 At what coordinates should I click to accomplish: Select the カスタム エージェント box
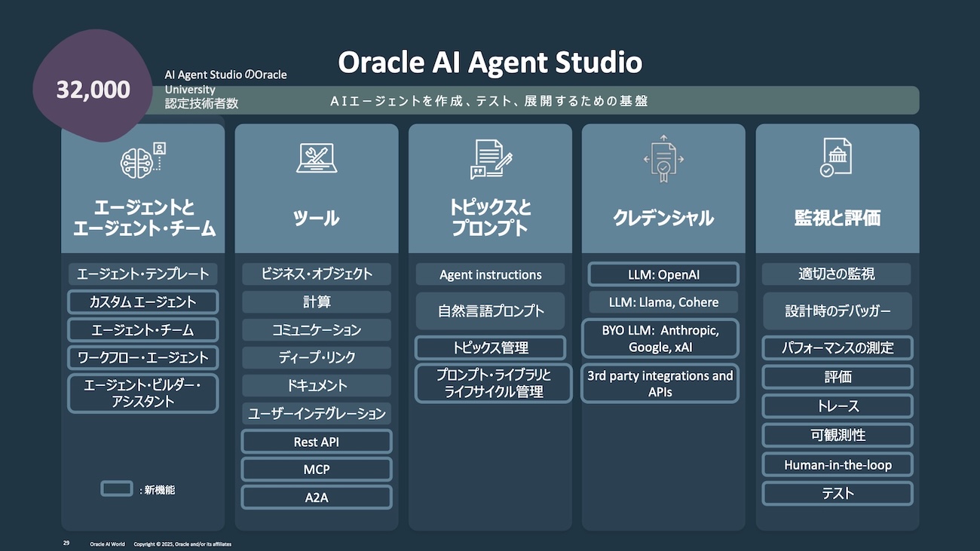pyautogui.click(x=143, y=302)
